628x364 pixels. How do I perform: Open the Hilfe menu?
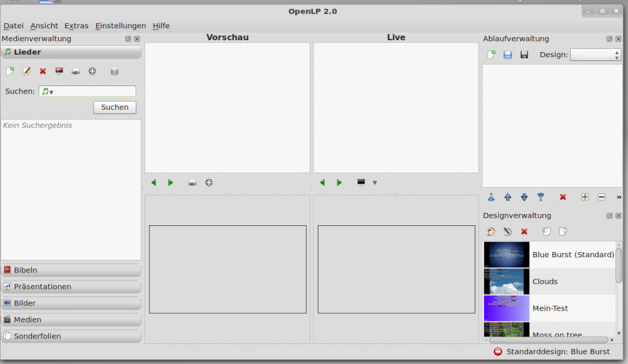(x=161, y=26)
